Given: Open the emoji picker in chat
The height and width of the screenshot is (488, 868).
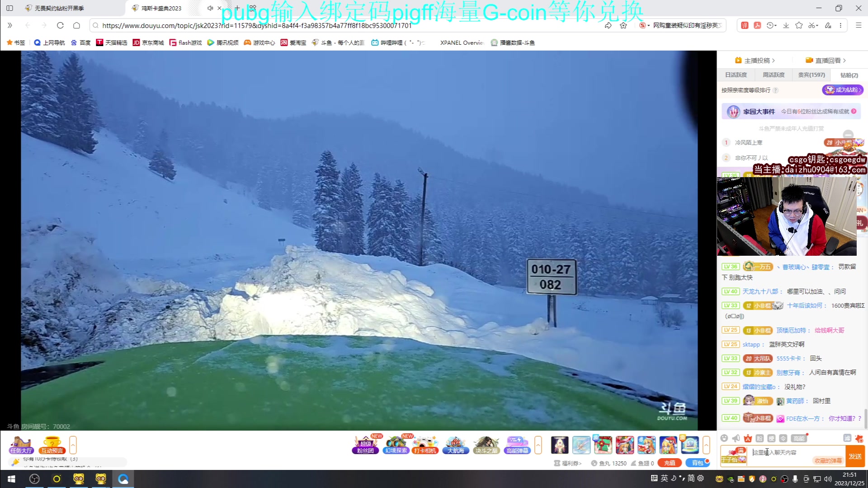Looking at the screenshot, I should (724, 438).
